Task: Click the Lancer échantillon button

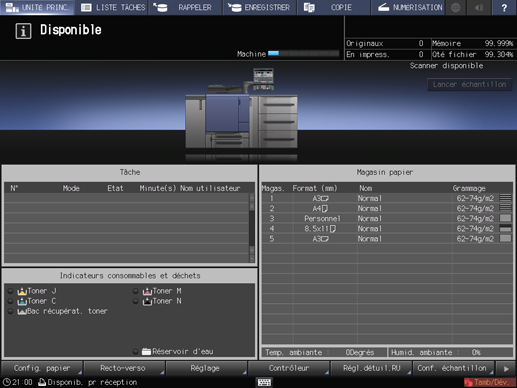Action: pos(469,84)
